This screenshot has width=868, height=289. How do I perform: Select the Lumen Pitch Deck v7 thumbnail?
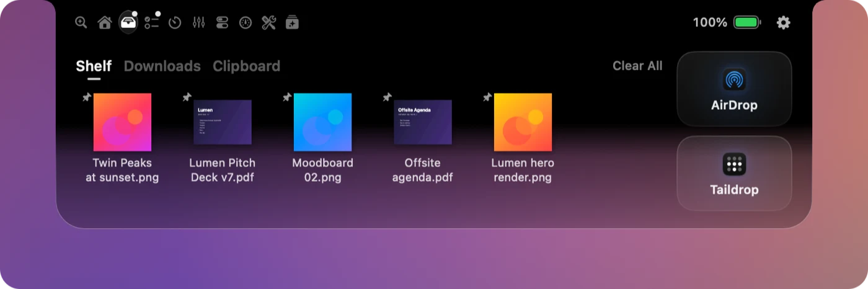pos(223,122)
